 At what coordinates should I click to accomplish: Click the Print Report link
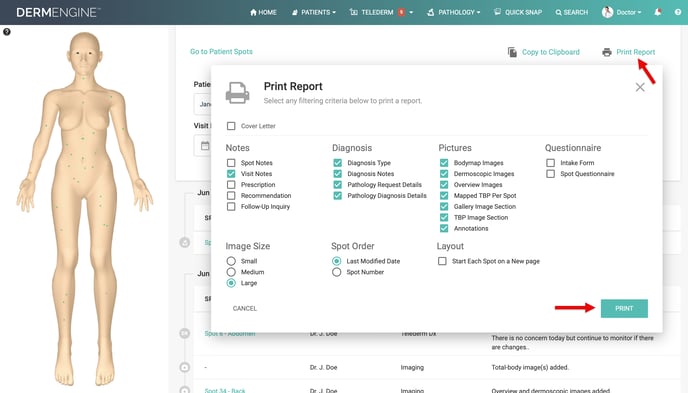coord(635,52)
